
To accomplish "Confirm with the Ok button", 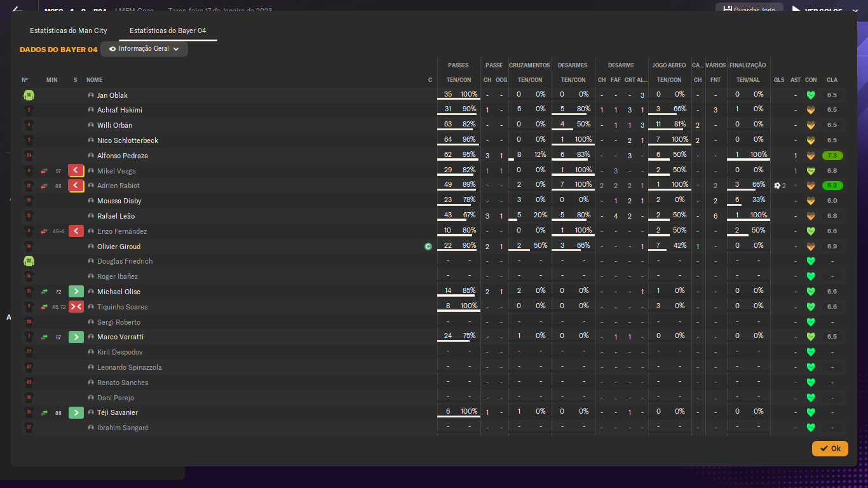I will [x=830, y=449].
